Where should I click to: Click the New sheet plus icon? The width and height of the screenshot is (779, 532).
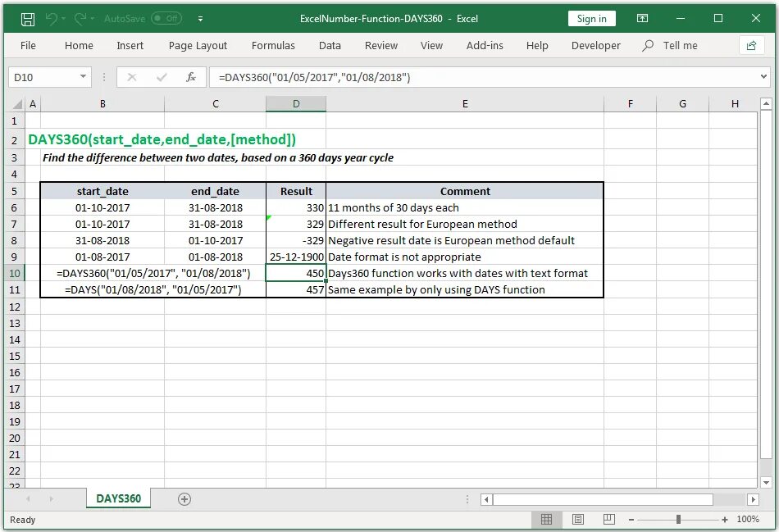click(x=184, y=499)
